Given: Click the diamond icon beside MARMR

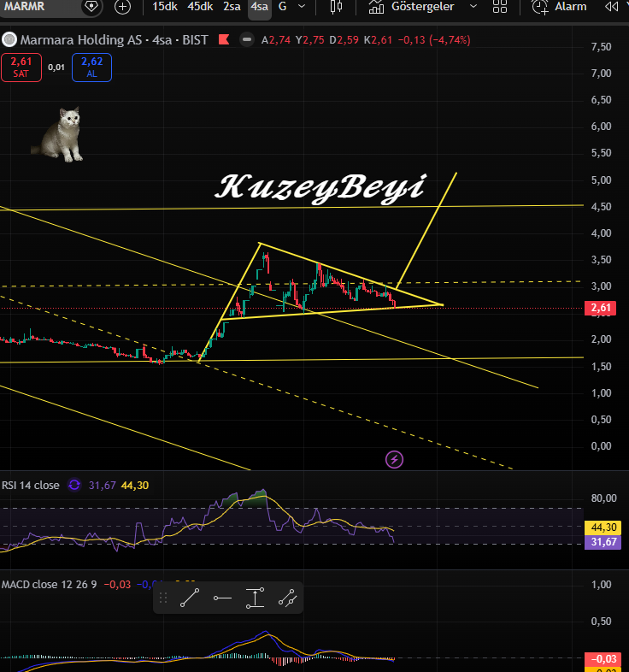Looking at the screenshot, I should pyautogui.click(x=91, y=7).
